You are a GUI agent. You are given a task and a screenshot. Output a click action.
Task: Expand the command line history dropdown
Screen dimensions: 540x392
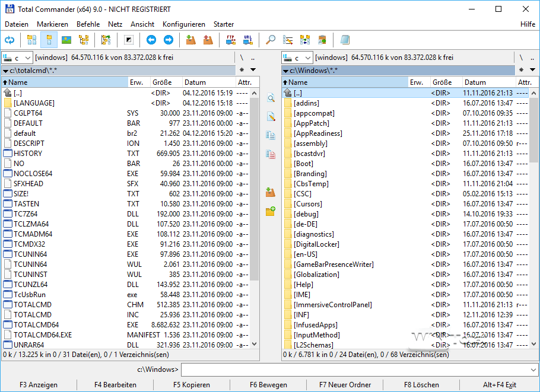pyautogui.click(x=533, y=370)
